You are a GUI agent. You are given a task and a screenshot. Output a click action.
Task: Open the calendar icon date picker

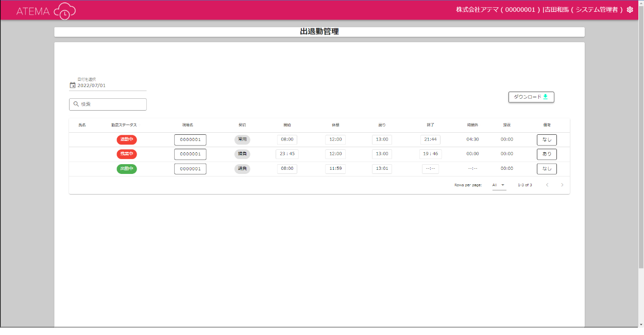(73, 85)
